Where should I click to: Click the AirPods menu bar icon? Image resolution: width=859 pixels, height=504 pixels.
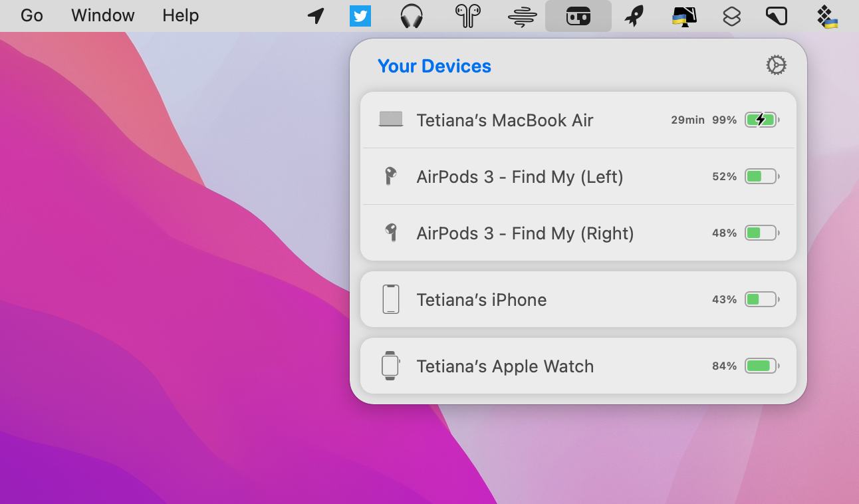pyautogui.click(x=467, y=15)
